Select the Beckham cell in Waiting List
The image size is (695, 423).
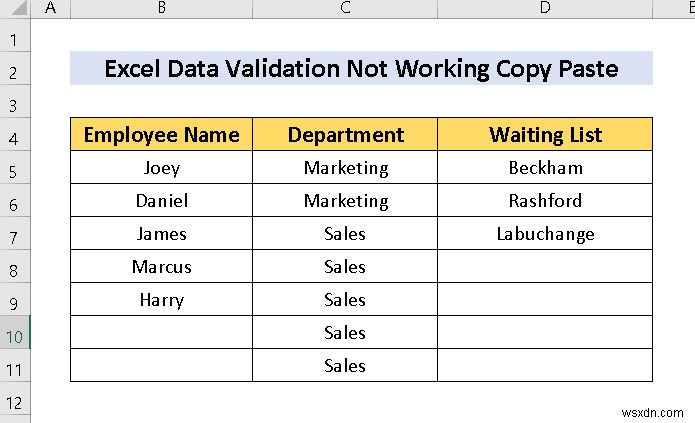point(545,168)
